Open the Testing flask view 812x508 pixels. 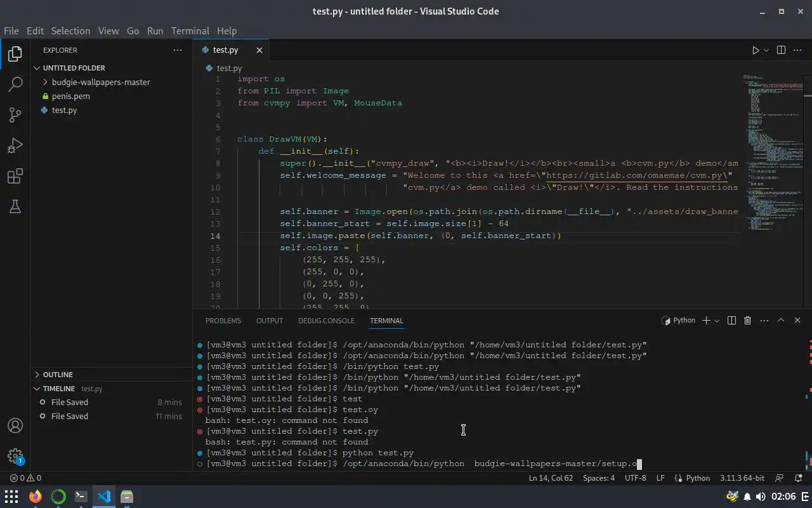click(15, 206)
